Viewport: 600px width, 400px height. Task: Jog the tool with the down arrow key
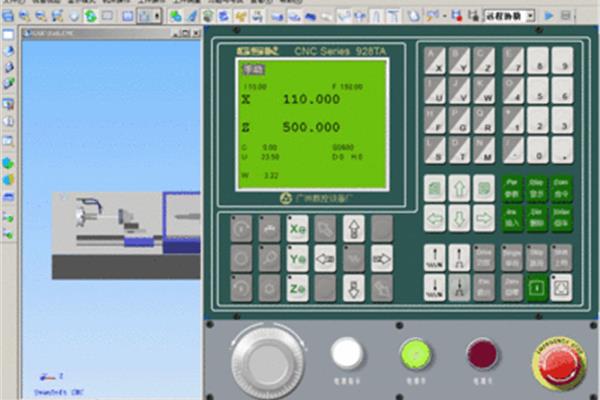353,288
